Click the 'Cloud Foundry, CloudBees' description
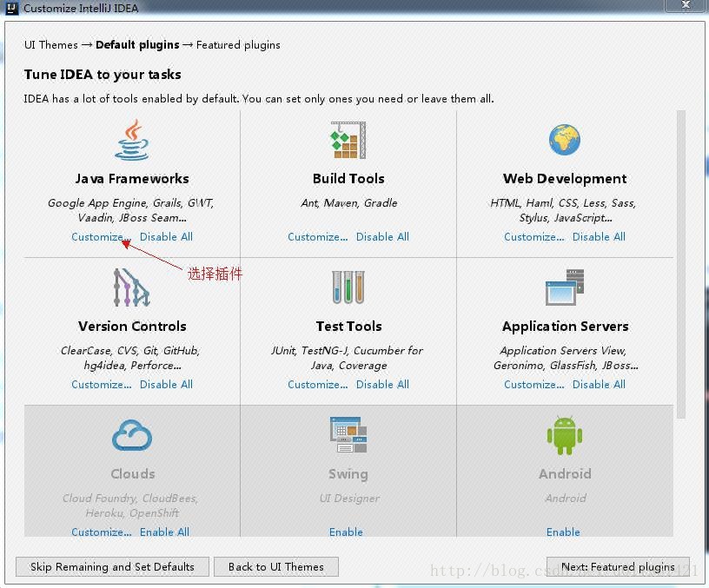The image size is (709, 588). 130,505
